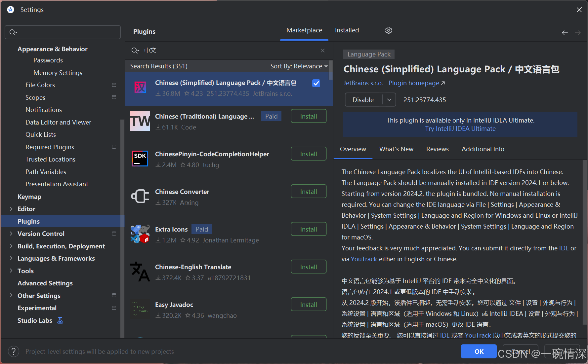Switch to the Installed tab
The width and height of the screenshot is (588, 364).
[x=347, y=30]
